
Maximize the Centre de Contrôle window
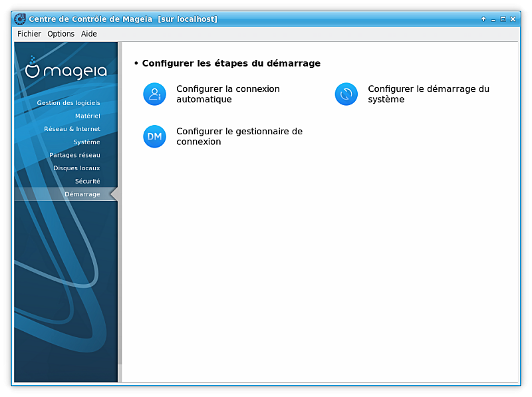click(x=503, y=19)
